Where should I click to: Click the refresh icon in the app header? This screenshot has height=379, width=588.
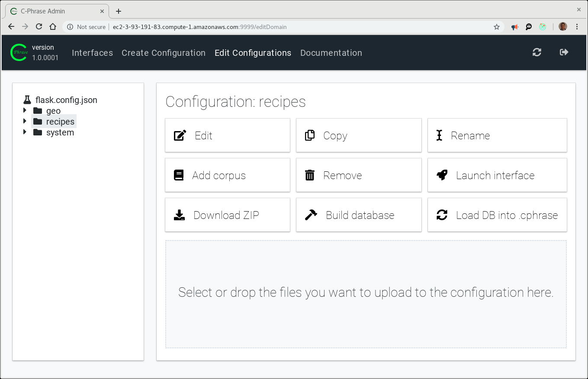click(x=537, y=52)
